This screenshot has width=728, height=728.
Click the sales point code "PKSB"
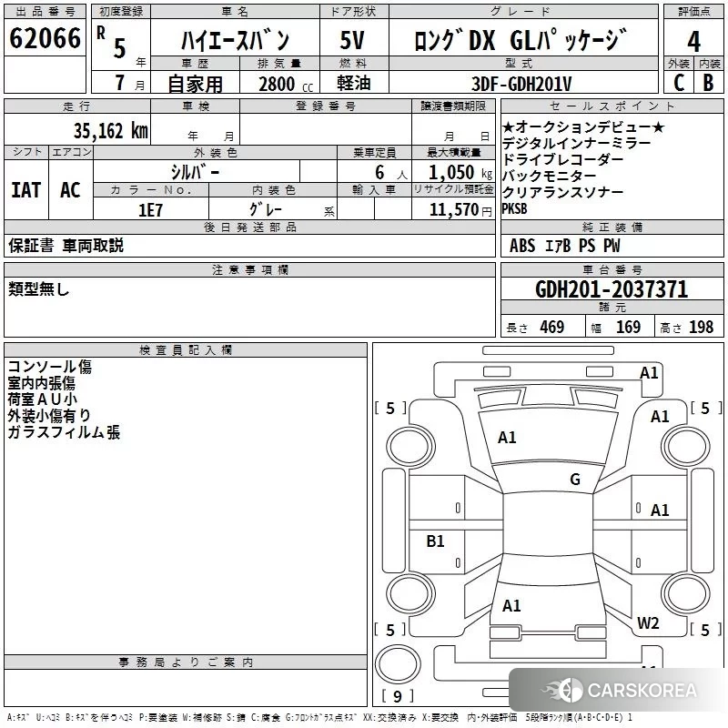point(514,209)
